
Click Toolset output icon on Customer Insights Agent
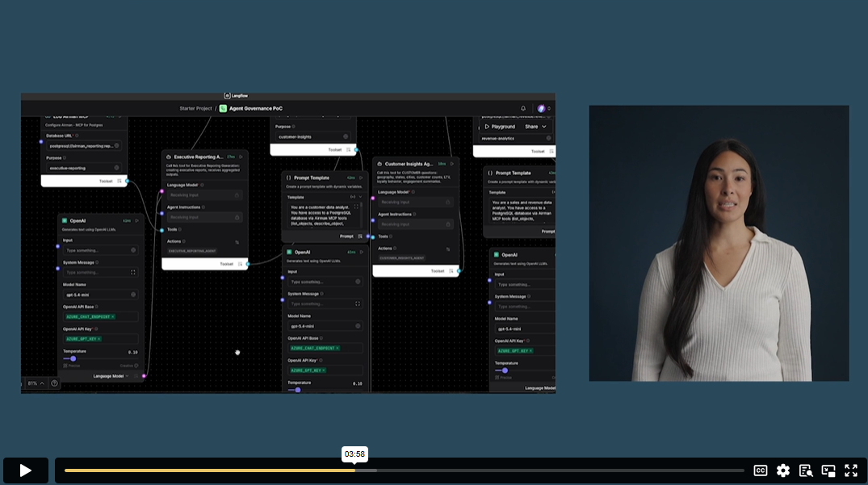[451, 271]
